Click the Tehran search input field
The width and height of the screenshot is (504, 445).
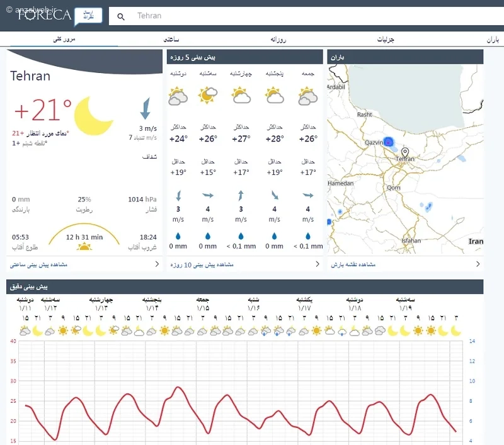(306, 16)
